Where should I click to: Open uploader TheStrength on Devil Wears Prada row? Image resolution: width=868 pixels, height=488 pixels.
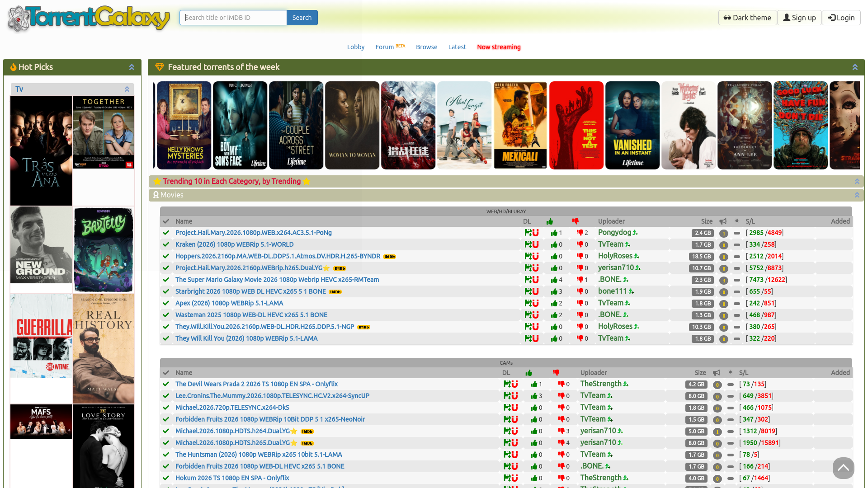pos(601,384)
